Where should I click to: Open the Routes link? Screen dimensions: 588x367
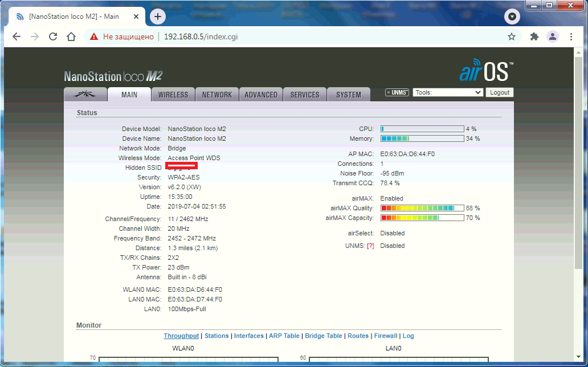(358, 336)
